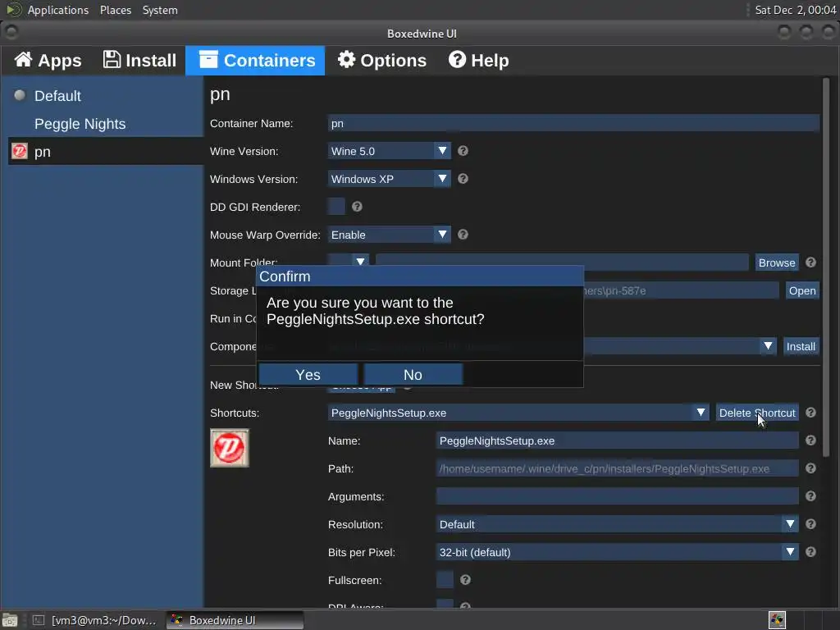Viewport: 840px width, 630px height.
Task: Show help for Delete Shortcut
Action: point(810,413)
